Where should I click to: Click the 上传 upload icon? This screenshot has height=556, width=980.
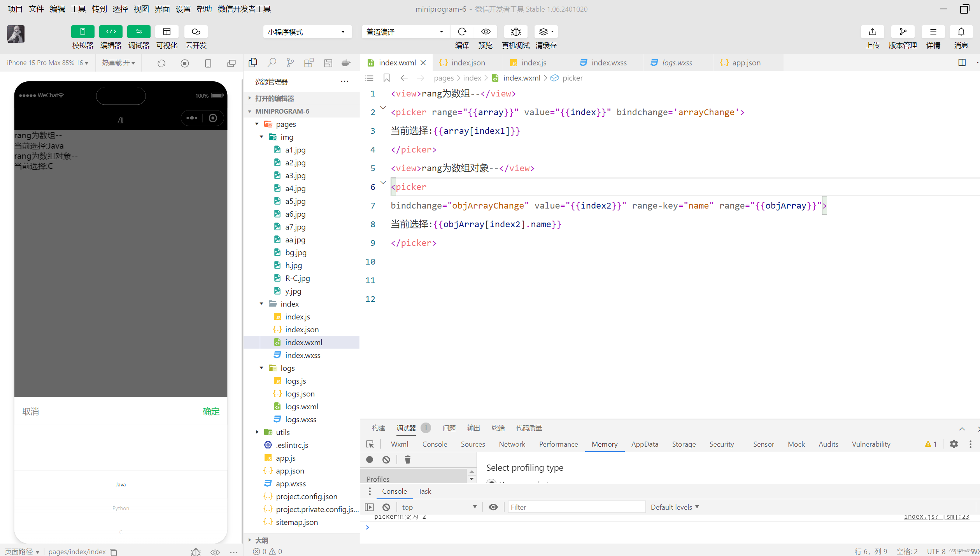872,32
